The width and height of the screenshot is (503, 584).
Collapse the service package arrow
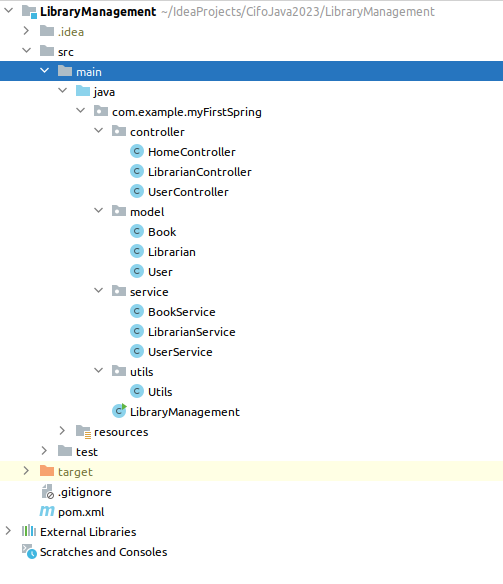click(99, 291)
